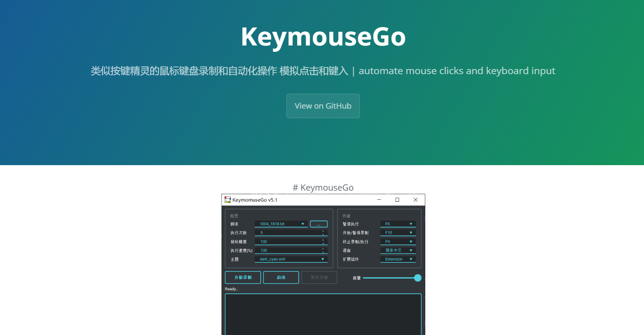Decrease 鼠标精度 with its down arrow

tap(323, 243)
